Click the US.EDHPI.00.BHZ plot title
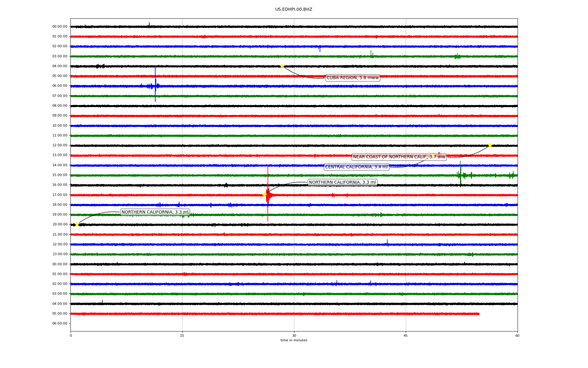The height and width of the screenshot is (368, 588). [x=293, y=10]
